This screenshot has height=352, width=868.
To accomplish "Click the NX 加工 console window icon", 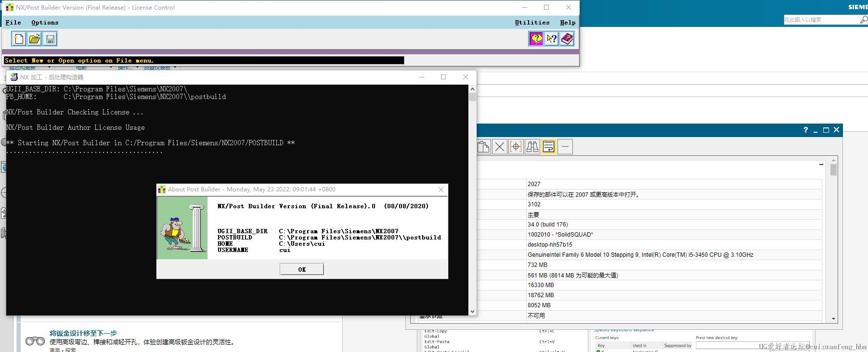I will pos(14,77).
